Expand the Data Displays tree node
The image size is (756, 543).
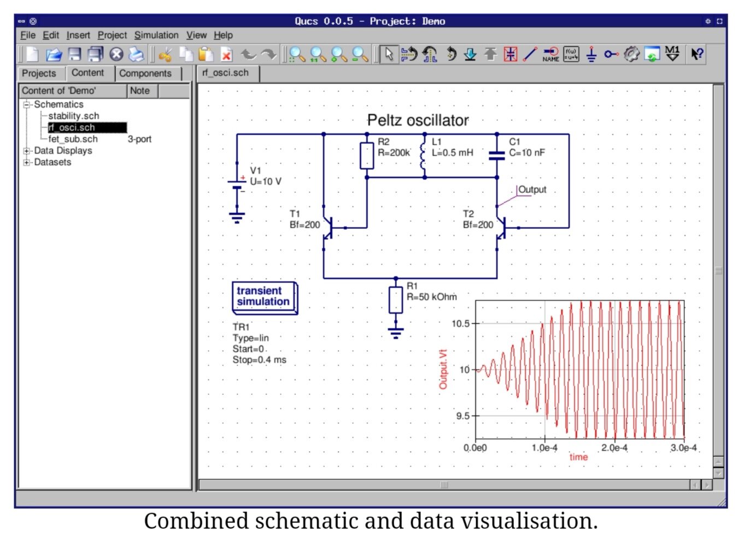(x=26, y=151)
